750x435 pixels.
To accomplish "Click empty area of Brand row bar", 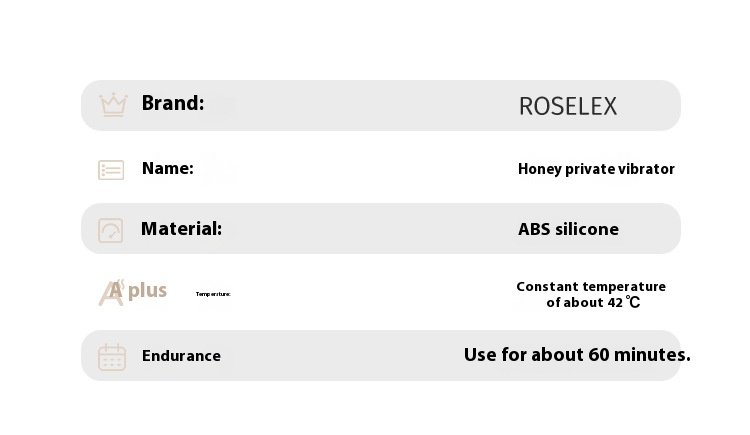I will click(x=359, y=105).
